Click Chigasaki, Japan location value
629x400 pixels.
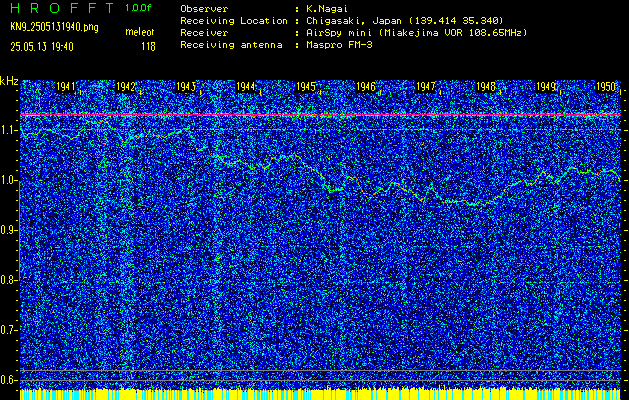(404, 21)
